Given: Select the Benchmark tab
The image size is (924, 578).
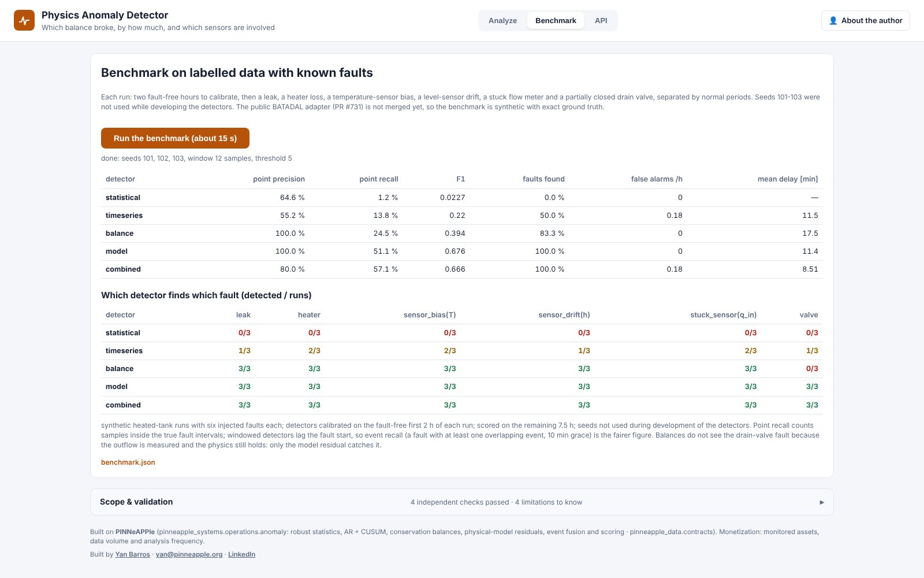Looking at the screenshot, I should click(x=556, y=20).
